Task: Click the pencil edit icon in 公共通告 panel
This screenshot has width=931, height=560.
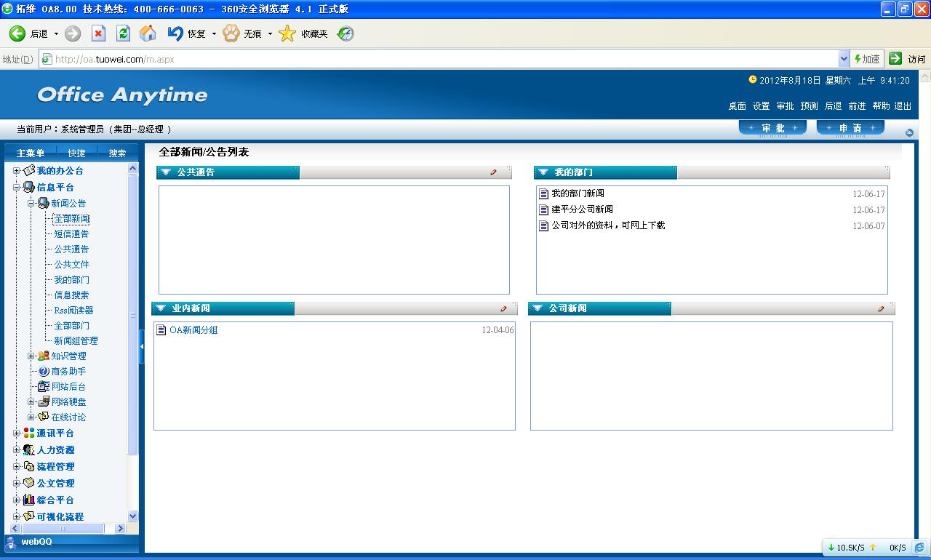Action: [493, 172]
